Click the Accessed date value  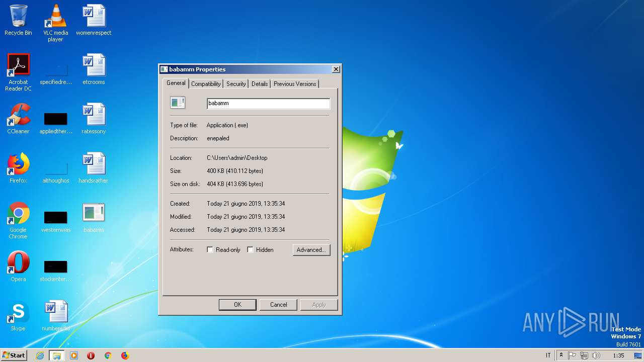246,230
